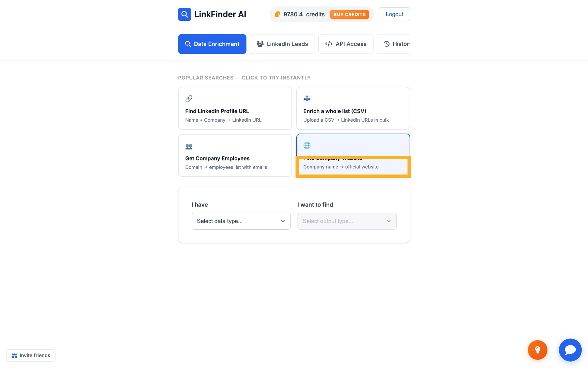Click the 9780.4 credits balance

(x=304, y=14)
